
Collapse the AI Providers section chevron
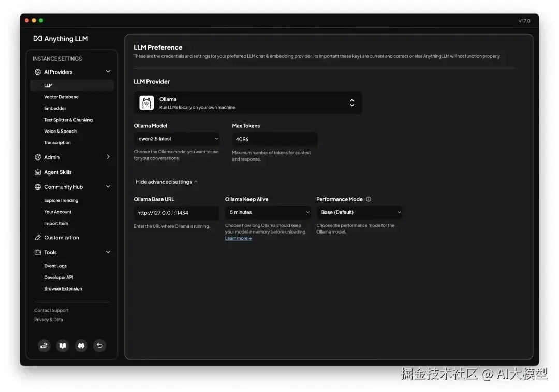click(108, 71)
